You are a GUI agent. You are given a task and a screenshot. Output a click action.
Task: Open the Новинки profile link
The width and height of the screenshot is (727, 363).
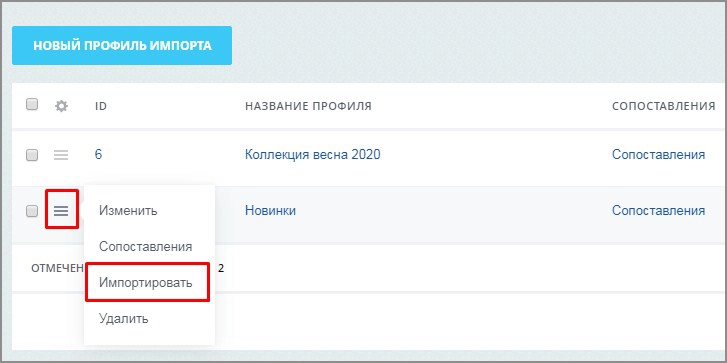coord(270,210)
